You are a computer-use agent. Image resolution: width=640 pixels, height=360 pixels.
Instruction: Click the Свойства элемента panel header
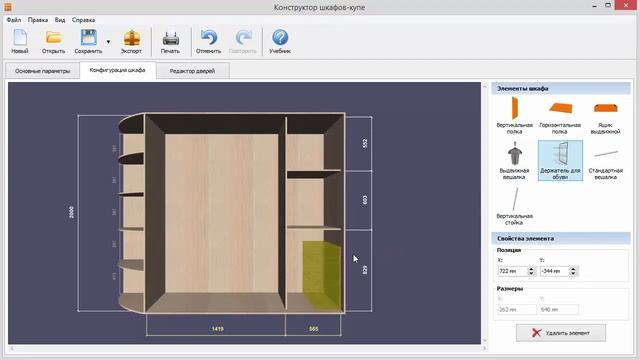tap(560, 238)
